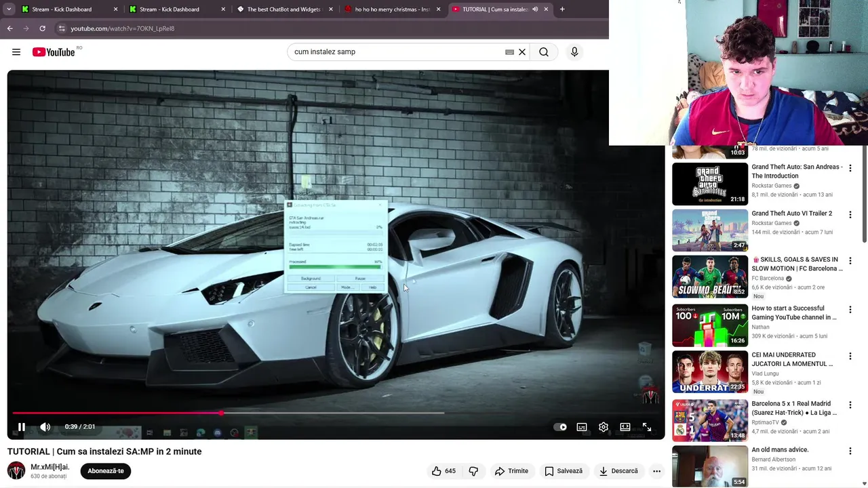
Task: Pause the video playback
Action: [22, 427]
